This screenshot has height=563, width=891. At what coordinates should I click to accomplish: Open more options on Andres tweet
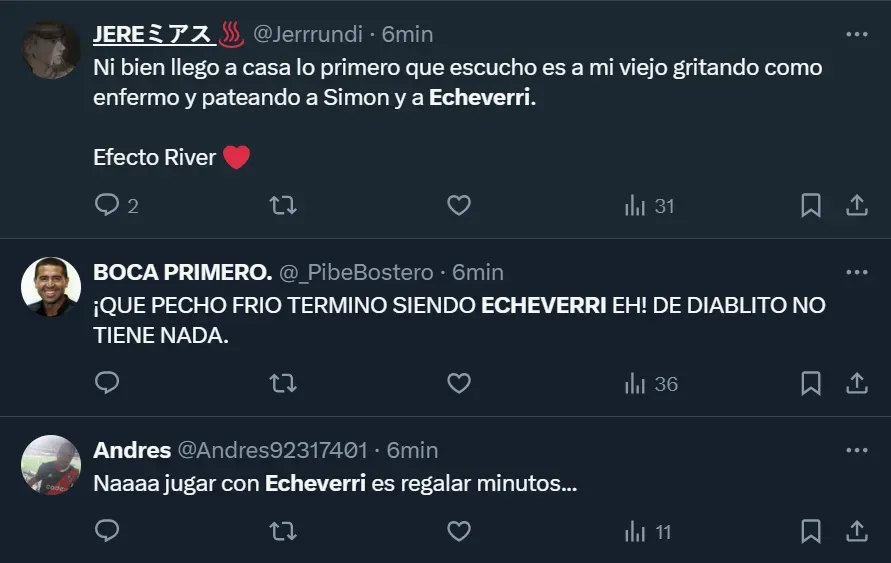(x=857, y=450)
